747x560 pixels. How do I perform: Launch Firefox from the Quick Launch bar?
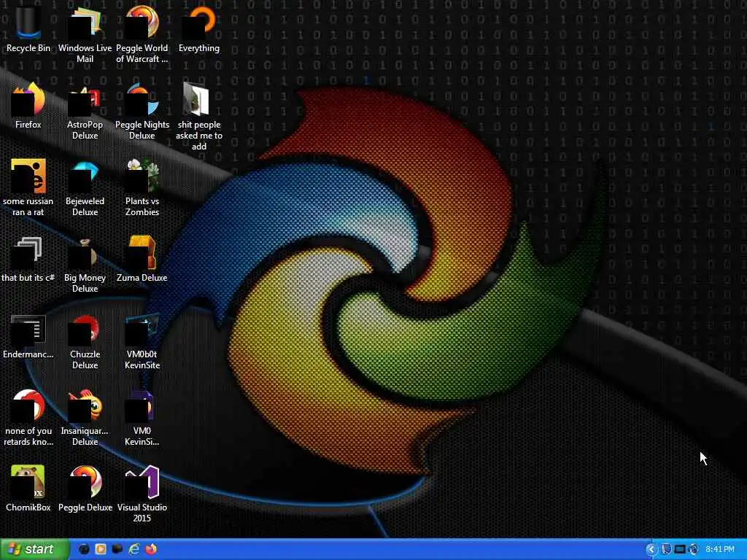point(151,549)
